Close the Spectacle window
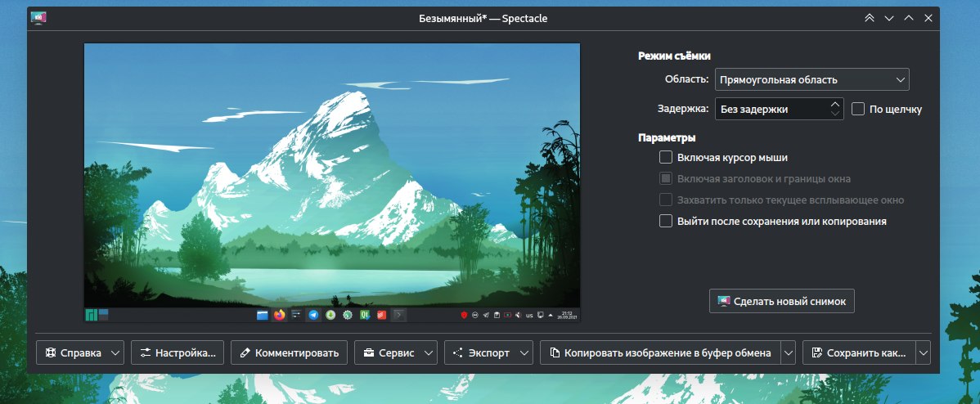This screenshot has height=404, width=980. click(x=928, y=18)
